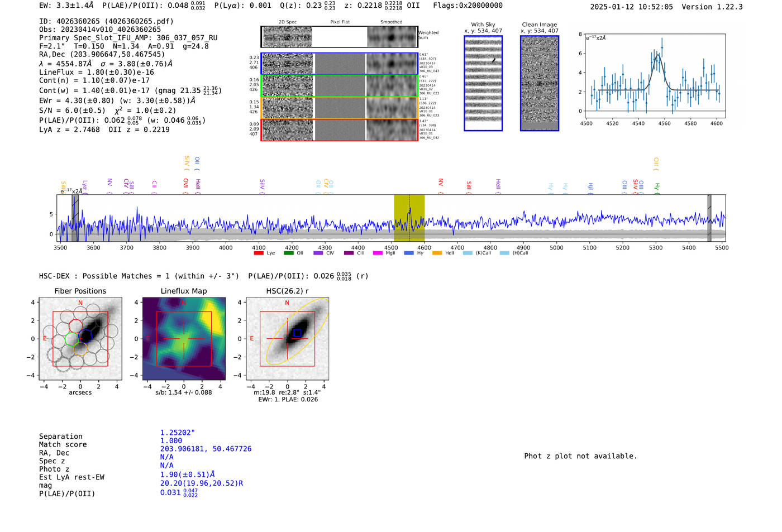Click the 2025-01-12 10:52:05 timestamp
This screenshot has width=782, height=532.
(632, 7)
